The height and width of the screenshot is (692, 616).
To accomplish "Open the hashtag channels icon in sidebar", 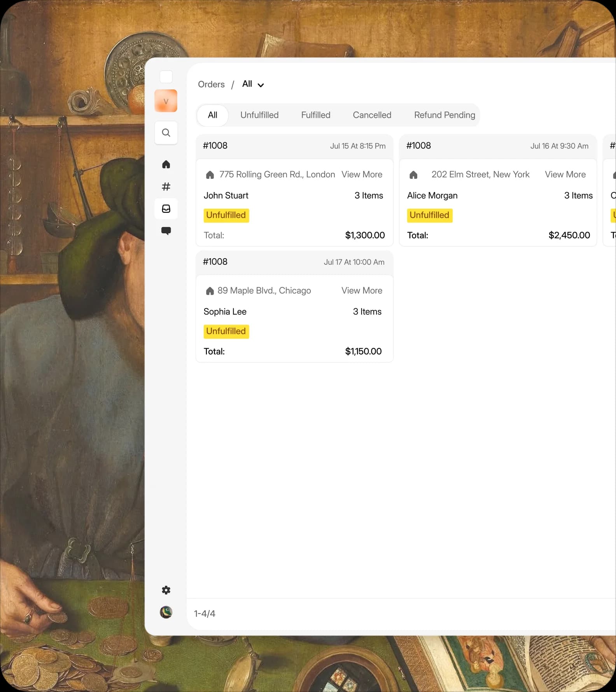I will (166, 187).
